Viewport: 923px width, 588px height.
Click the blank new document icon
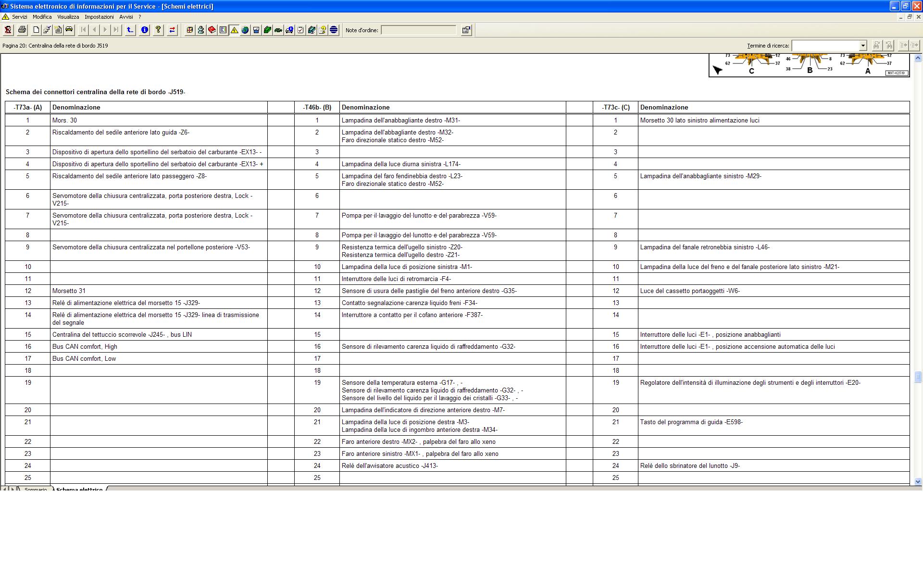tap(36, 30)
